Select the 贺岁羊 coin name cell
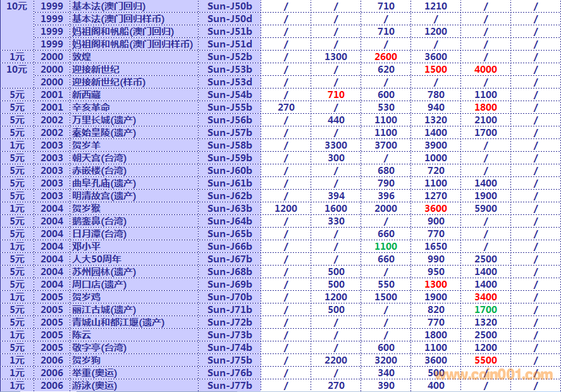 [x=86, y=145]
